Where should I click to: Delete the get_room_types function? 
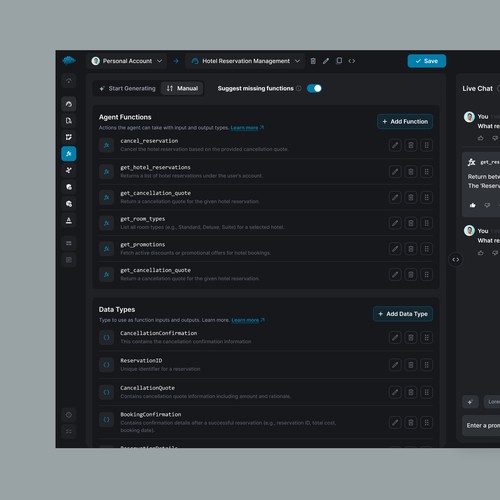tap(411, 223)
